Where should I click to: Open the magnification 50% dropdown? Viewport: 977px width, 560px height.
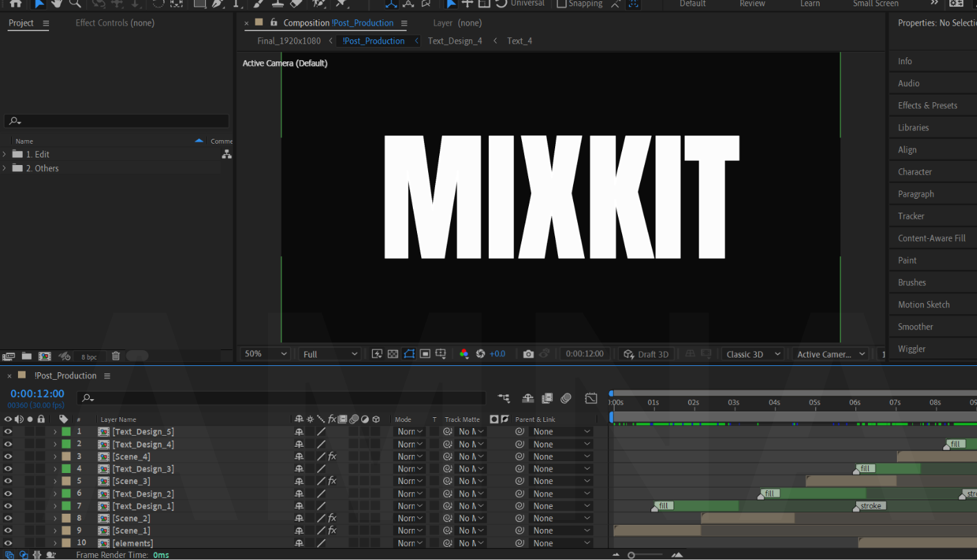tap(266, 354)
